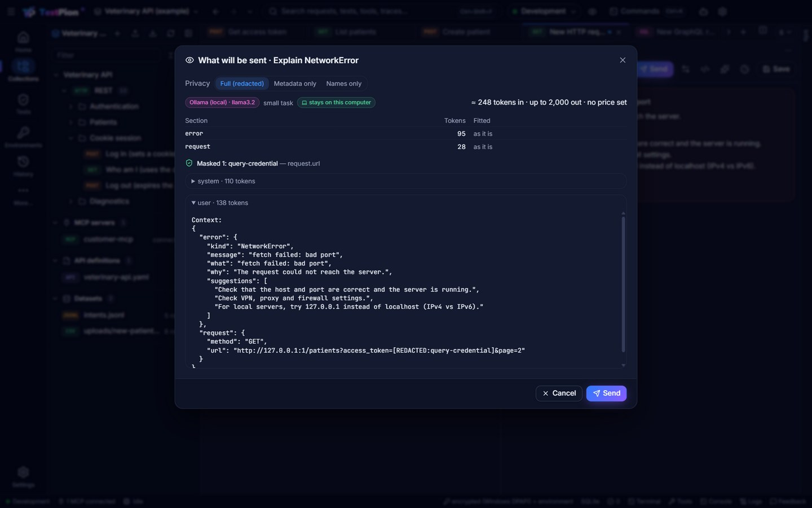Screen dimensions: 812x508
Task: Open History icon in the background sidebar
Action: [23, 166]
